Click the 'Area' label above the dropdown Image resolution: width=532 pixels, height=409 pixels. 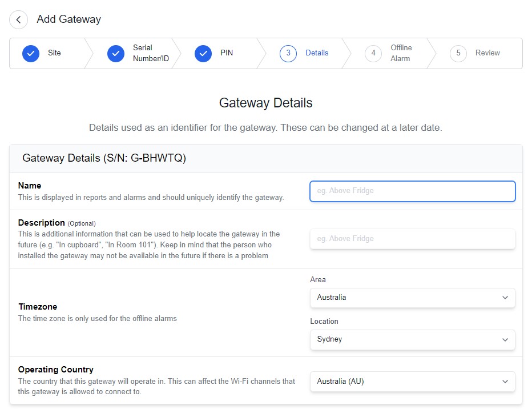click(318, 280)
